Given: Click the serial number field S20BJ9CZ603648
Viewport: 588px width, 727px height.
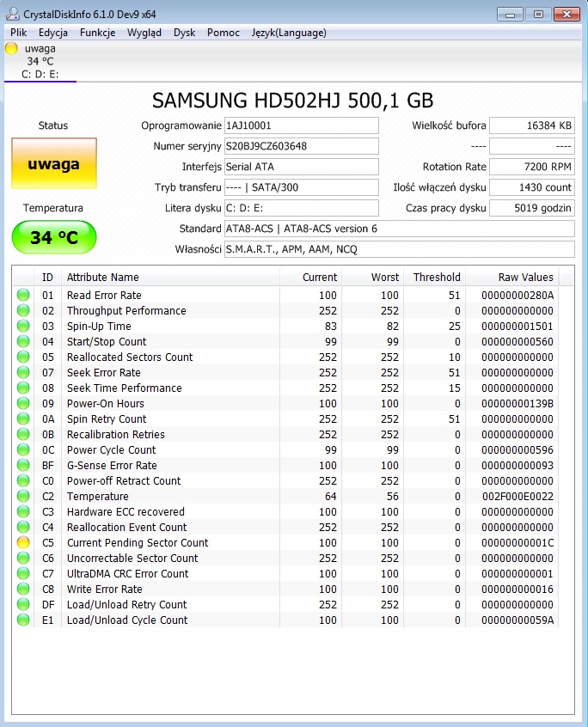Looking at the screenshot, I should click(302, 146).
